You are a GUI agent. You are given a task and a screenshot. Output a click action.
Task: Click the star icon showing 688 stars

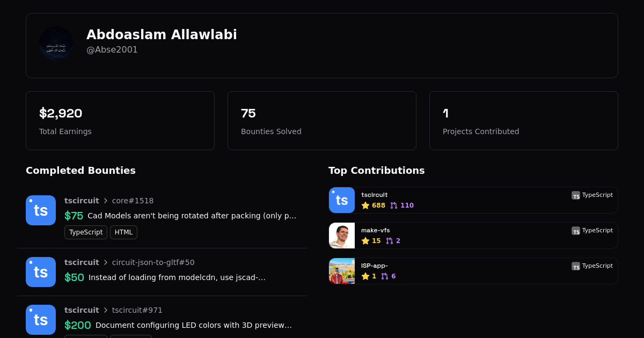click(366, 205)
